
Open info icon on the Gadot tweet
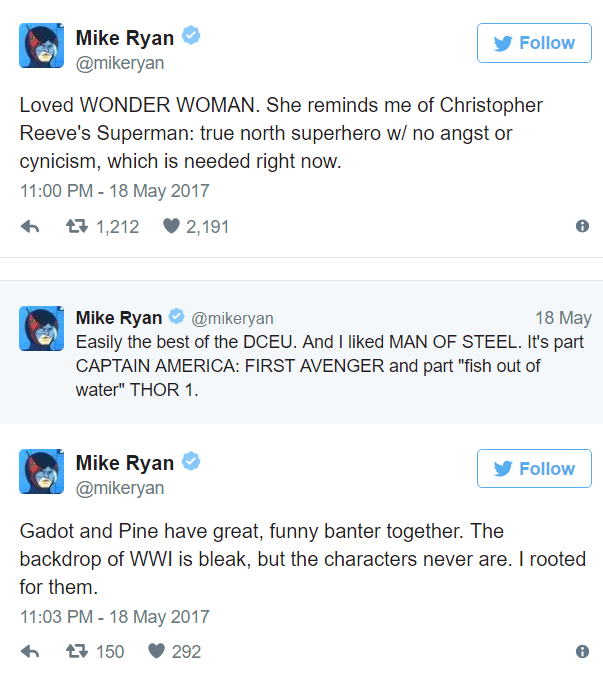click(582, 651)
